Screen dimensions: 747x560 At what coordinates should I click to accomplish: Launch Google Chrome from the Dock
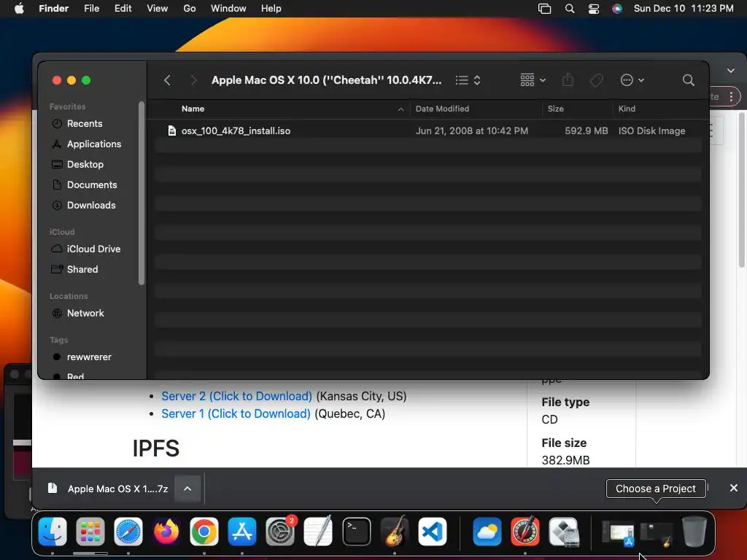[x=204, y=532]
